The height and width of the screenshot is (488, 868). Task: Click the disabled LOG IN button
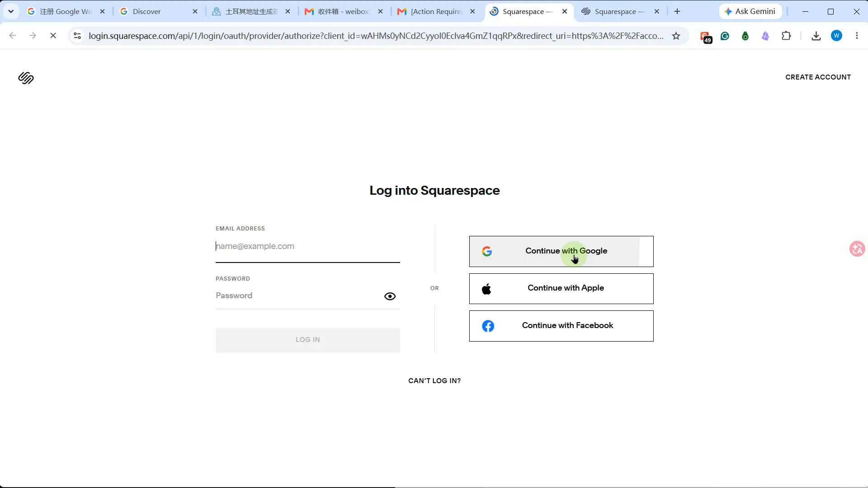tap(307, 340)
